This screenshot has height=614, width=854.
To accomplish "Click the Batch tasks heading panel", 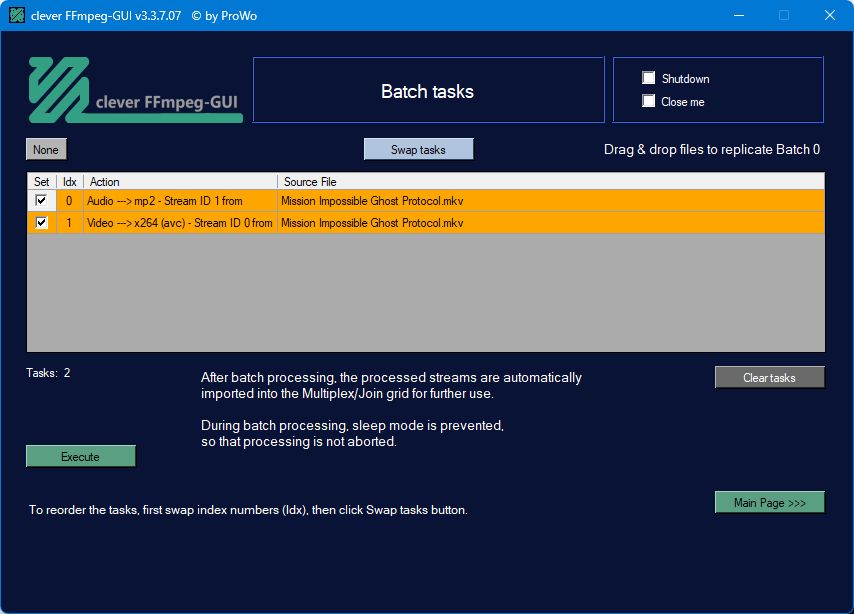I will (429, 90).
